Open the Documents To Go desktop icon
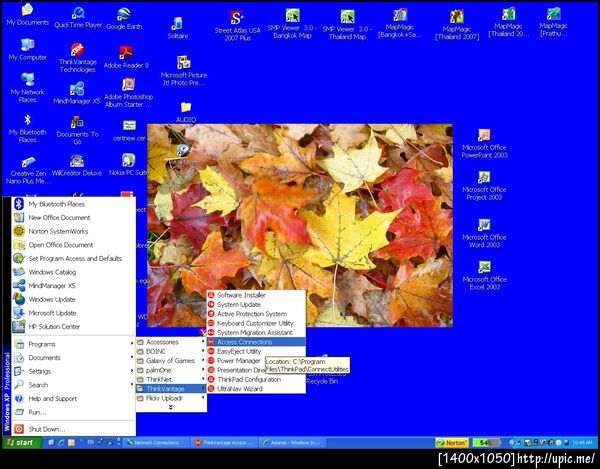The width and height of the screenshot is (600, 469). [77, 130]
